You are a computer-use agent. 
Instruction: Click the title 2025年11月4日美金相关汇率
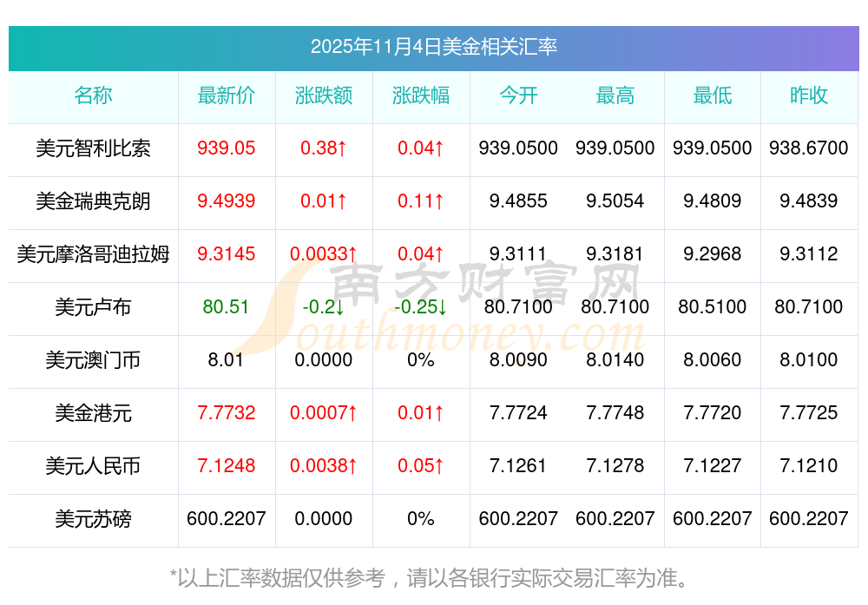pyautogui.click(x=433, y=47)
